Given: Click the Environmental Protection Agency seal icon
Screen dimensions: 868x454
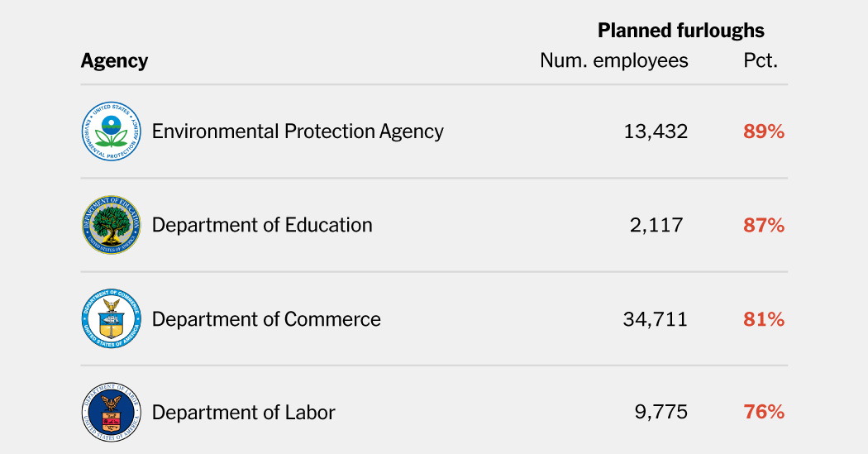Looking at the screenshot, I should pyautogui.click(x=111, y=131).
